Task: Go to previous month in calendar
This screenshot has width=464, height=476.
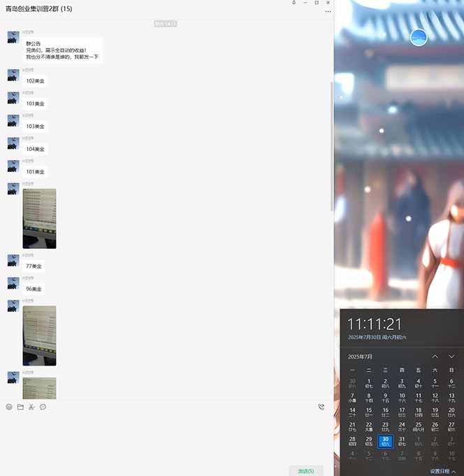Action: click(435, 356)
